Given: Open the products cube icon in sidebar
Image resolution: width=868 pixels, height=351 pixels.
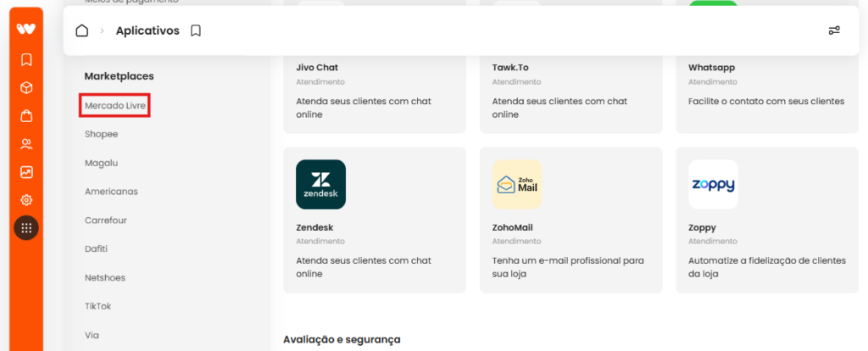Looking at the screenshot, I should (x=26, y=87).
